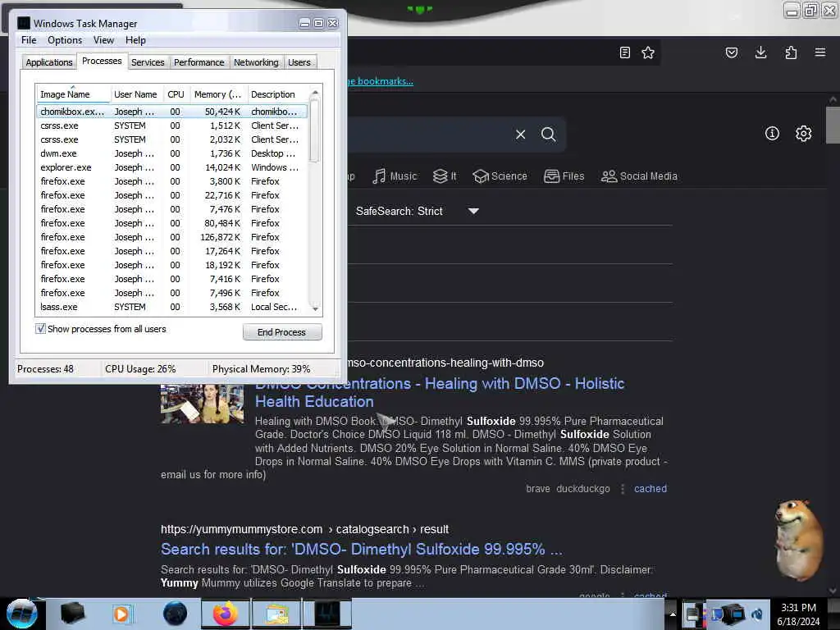Viewport: 840px width, 630px height.
Task: Open the info circle icon on search page
Action: coord(772,134)
